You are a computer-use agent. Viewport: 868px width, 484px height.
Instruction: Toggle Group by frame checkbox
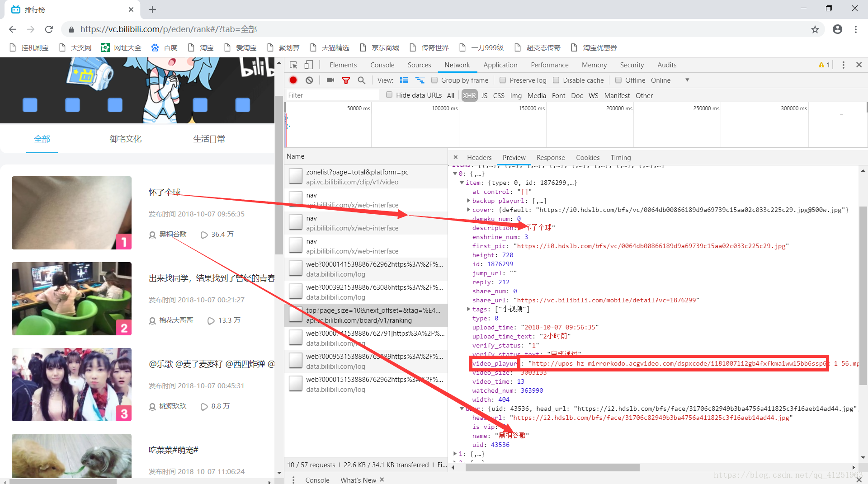434,80
